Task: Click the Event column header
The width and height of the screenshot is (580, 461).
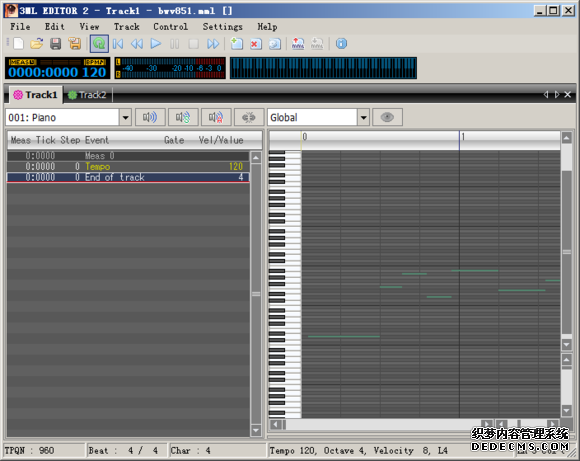Action: tap(97, 140)
